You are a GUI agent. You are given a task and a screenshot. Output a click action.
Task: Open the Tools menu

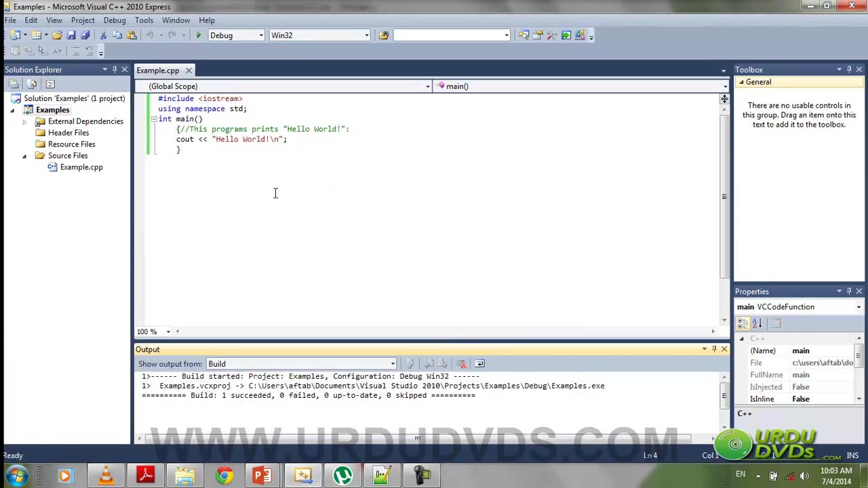click(x=144, y=20)
